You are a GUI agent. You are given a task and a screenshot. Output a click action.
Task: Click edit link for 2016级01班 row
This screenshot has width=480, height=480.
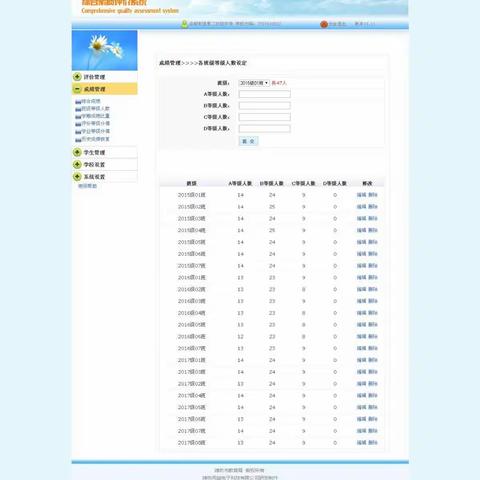tap(361, 278)
